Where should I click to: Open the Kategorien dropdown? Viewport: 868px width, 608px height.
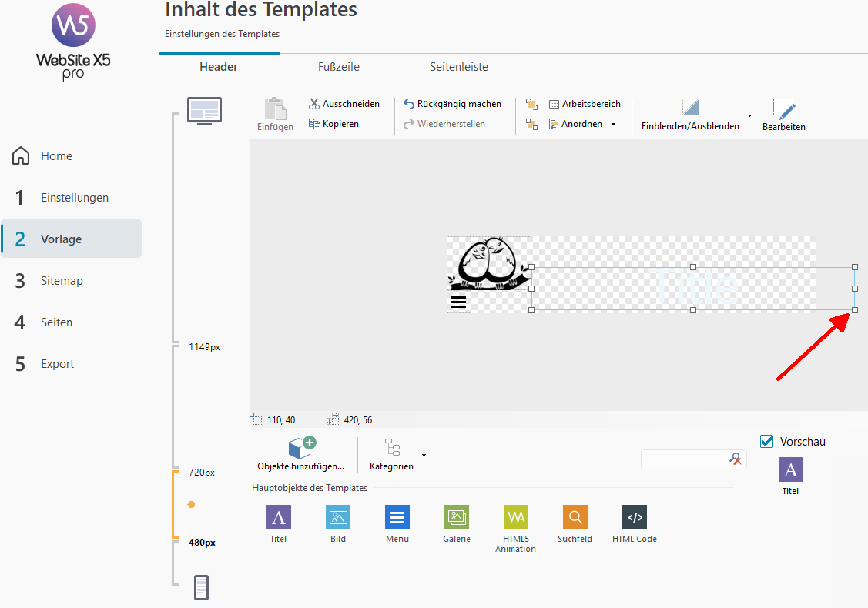pyautogui.click(x=424, y=455)
